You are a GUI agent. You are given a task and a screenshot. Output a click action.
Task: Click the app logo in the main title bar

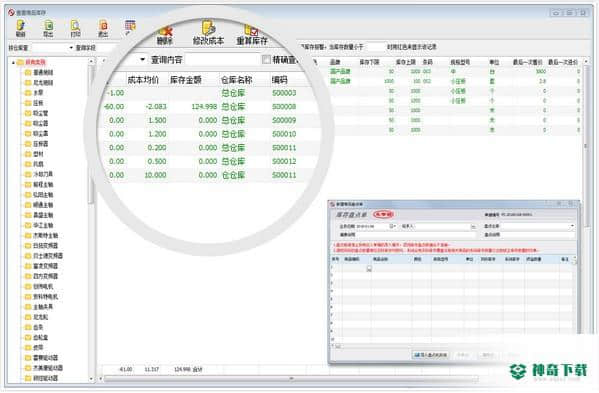pyautogui.click(x=11, y=13)
